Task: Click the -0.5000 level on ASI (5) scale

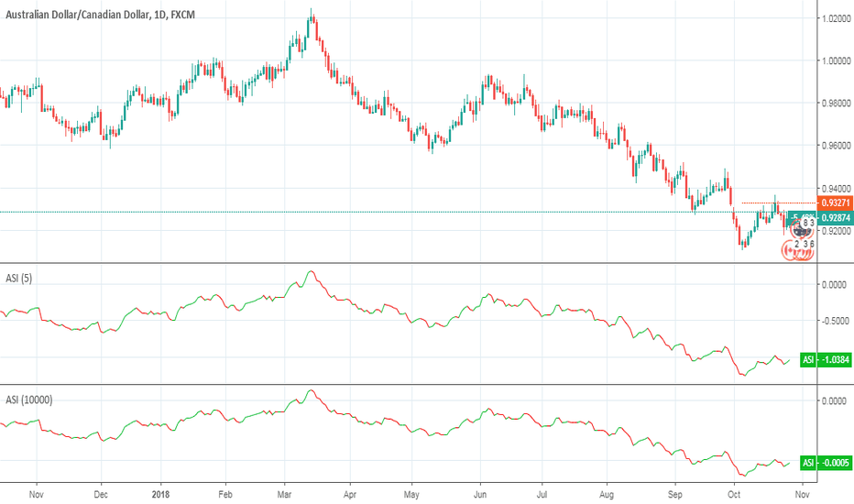Action: 834,321
